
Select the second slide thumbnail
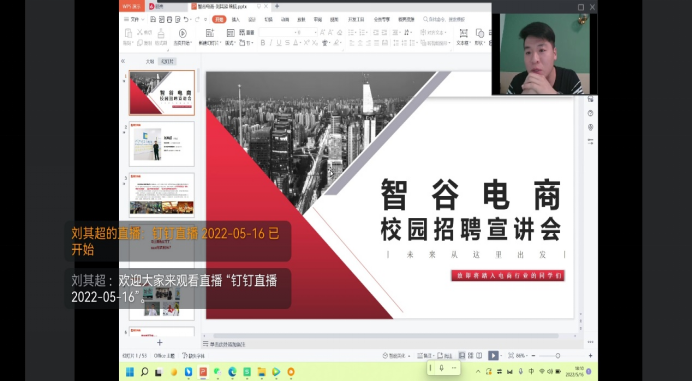[162, 144]
